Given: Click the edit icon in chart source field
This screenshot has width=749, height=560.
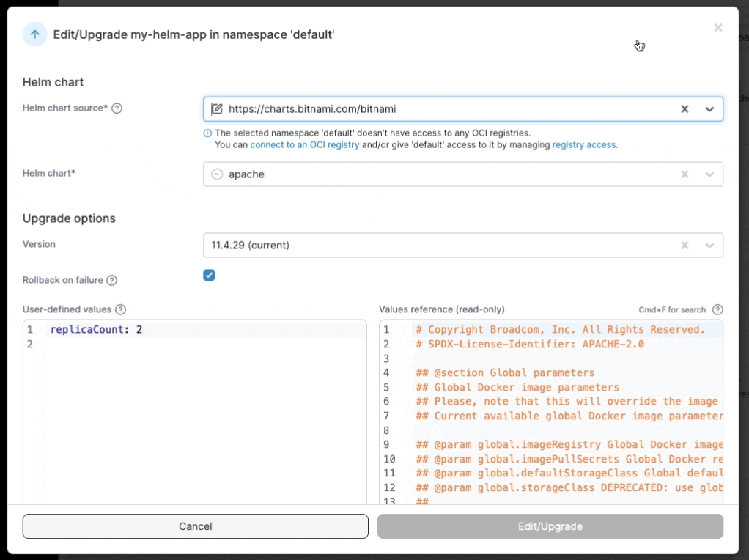Looking at the screenshot, I should click(x=217, y=109).
